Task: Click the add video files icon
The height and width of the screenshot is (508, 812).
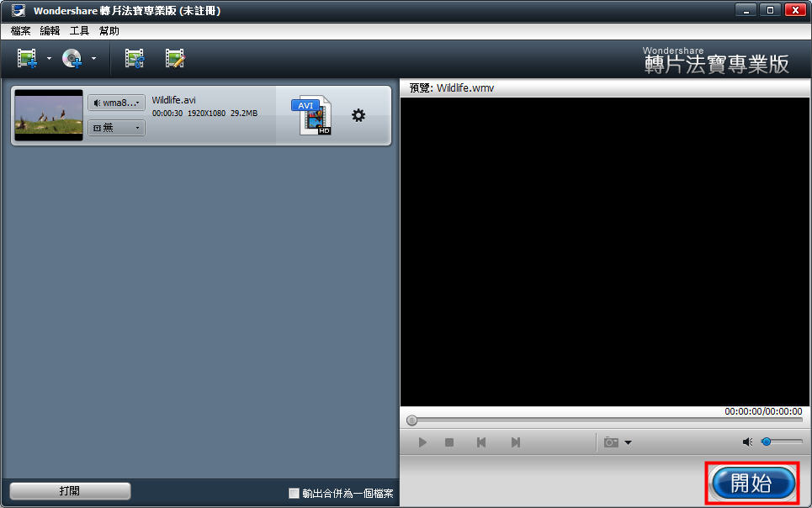Action: click(27, 58)
